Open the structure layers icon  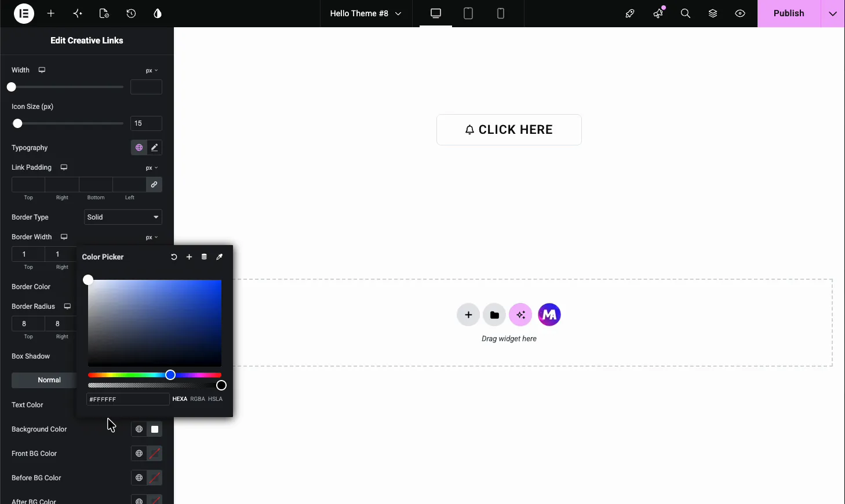point(713,13)
